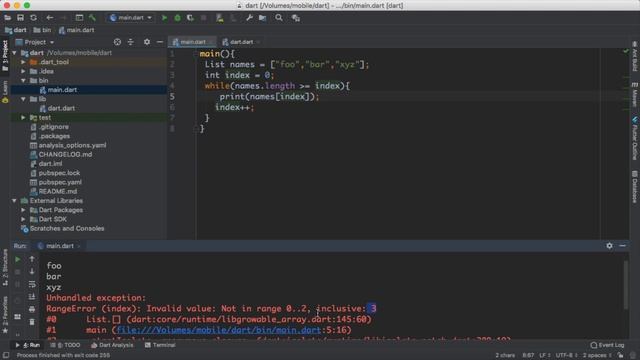Screen dimensions: 640x360
Task: Click main.dart breadcrumb in navigation bar
Action: point(76,30)
